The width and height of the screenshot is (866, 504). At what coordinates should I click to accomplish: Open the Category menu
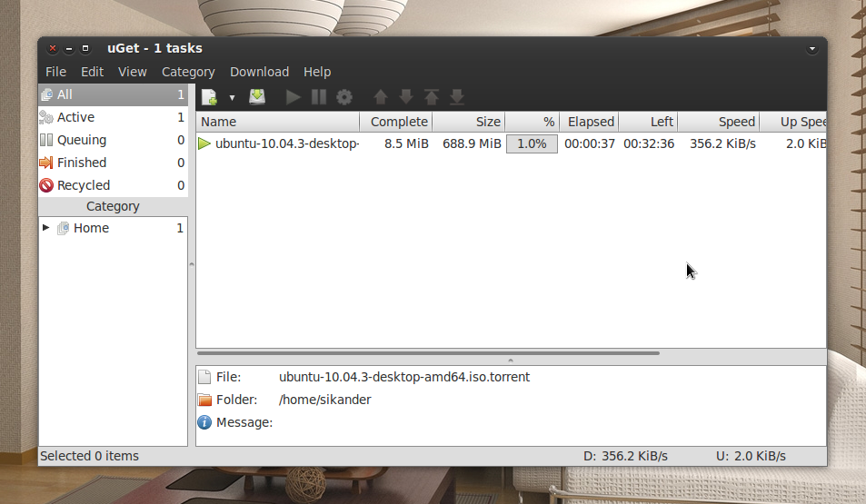(188, 72)
